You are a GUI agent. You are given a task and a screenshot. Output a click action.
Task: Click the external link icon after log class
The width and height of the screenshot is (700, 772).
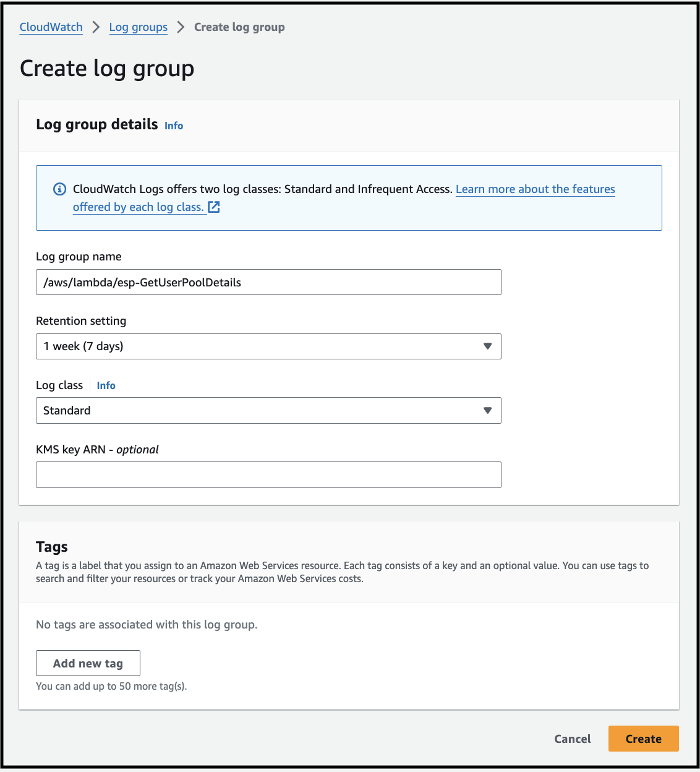[x=214, y=207]
